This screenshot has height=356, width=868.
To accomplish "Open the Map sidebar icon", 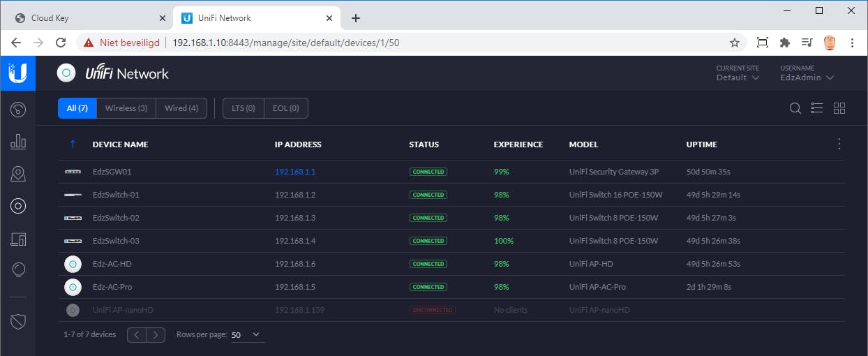I will click(x=18, y=174).
